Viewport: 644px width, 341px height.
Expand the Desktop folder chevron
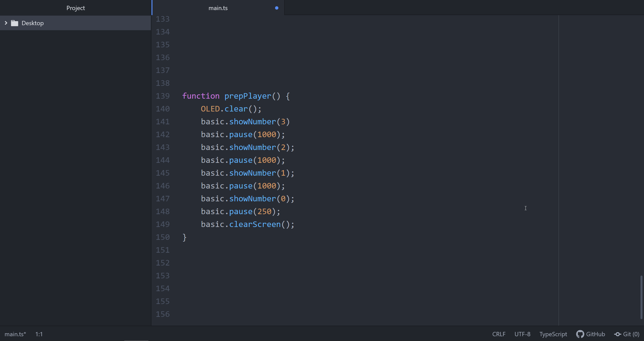coord(6,23)
